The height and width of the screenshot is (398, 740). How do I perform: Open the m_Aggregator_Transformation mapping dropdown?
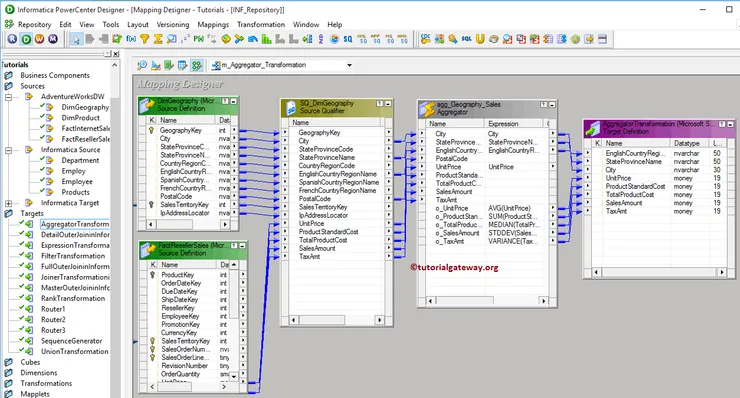click(x=350, y=65)
